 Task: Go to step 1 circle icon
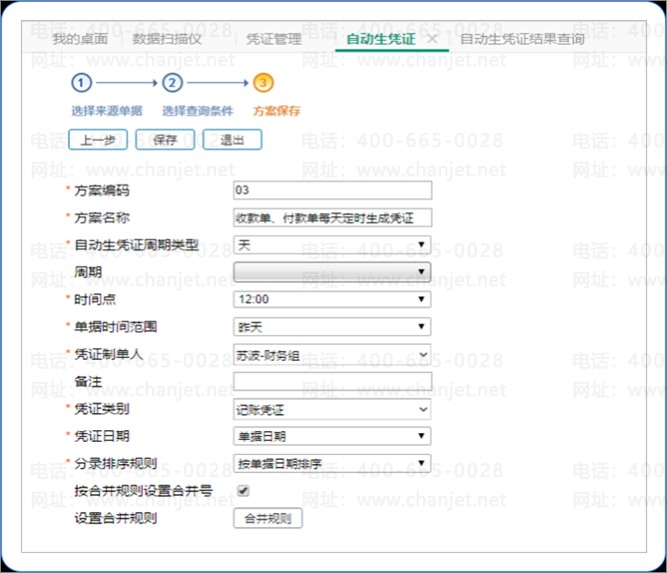click(82, 83)
